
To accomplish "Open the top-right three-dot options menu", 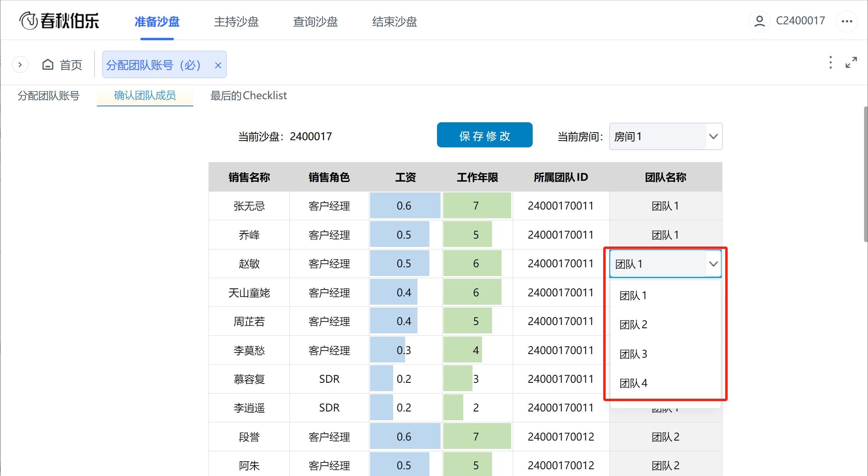I will (846, 21).
